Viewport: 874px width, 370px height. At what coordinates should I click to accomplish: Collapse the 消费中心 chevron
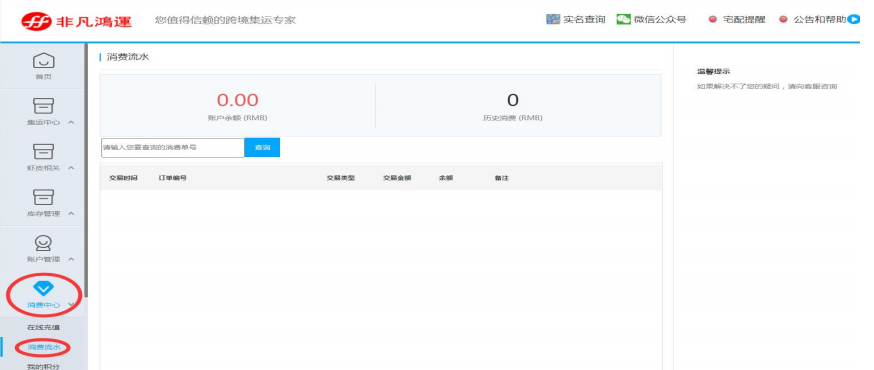click(71, 305)
